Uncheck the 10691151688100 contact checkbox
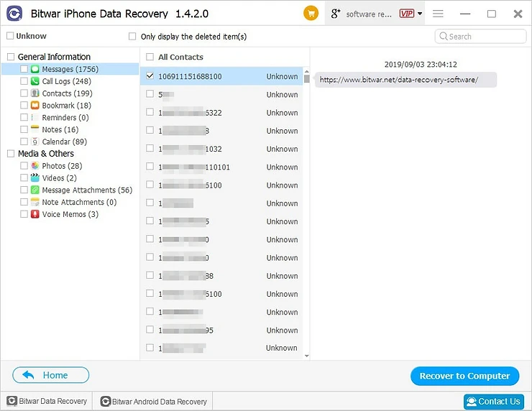This screenshot has width=532, height=411. pos(150,75)
